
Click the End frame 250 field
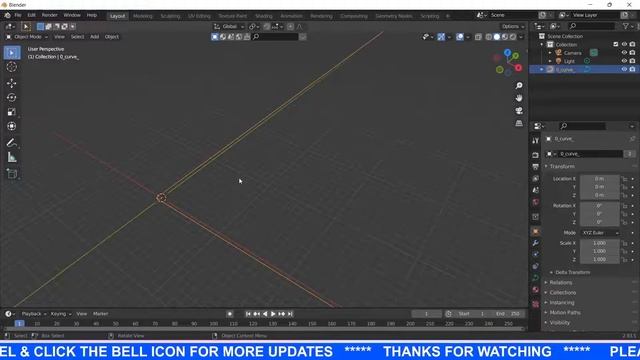pos(509,314)
